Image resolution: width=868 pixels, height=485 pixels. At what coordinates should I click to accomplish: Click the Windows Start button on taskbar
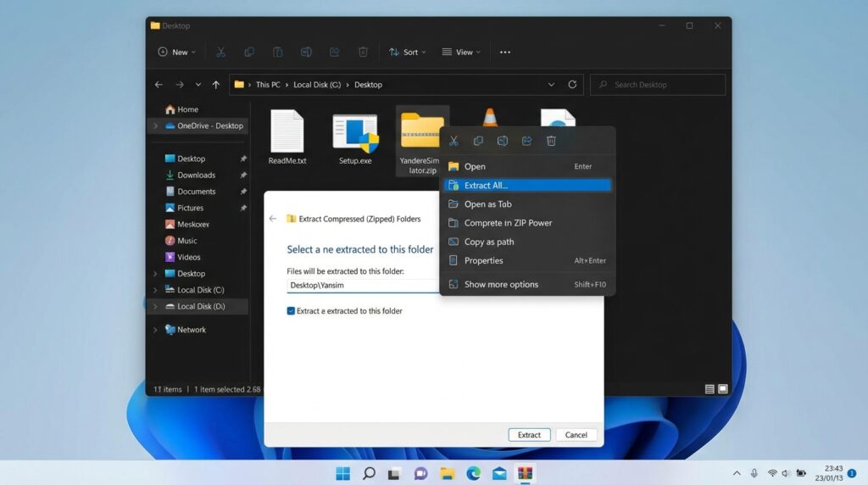343,473
